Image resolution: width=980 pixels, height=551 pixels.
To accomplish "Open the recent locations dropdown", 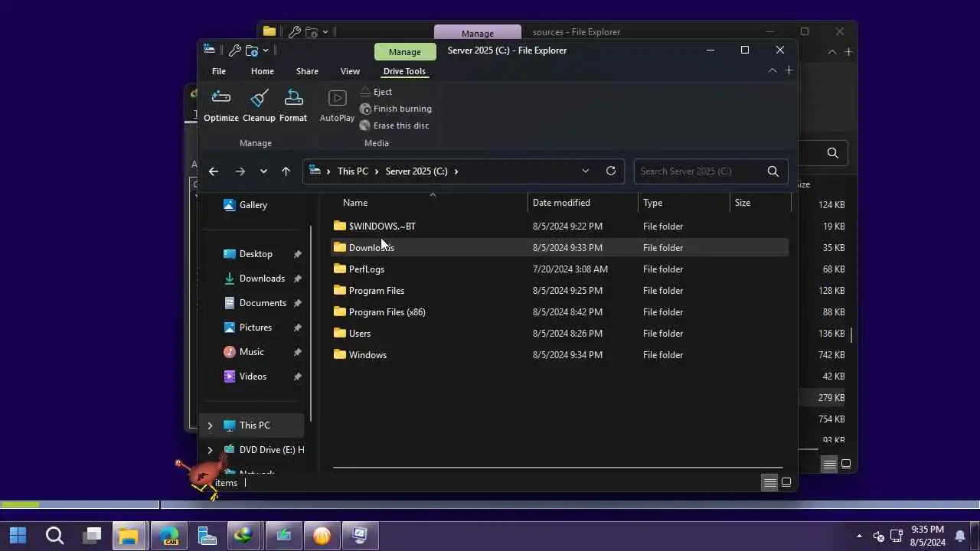I will coord(263,171).
